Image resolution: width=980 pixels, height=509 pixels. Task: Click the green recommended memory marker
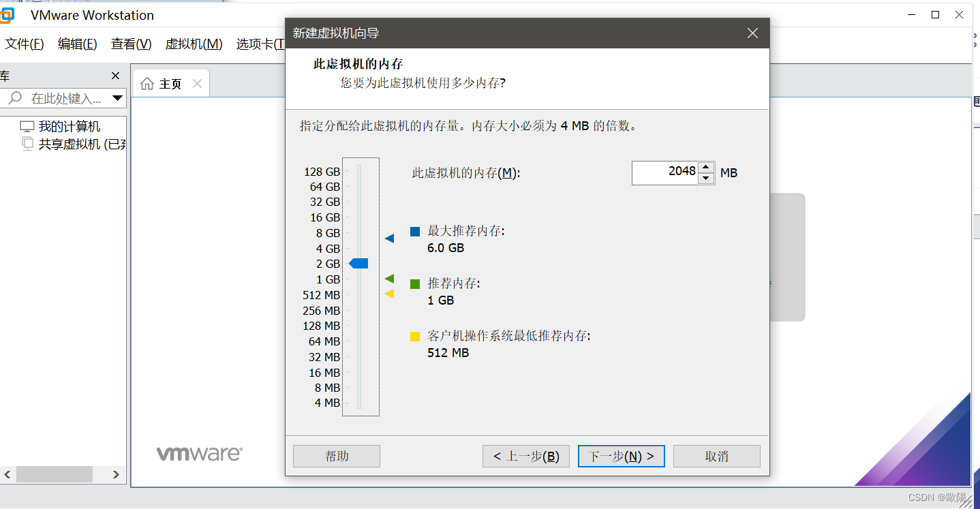click(x=389, y=279)
